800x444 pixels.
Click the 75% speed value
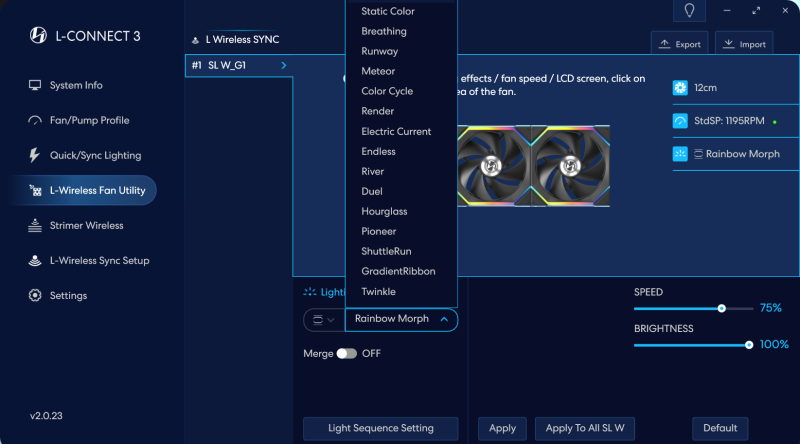tap(770, 308)
